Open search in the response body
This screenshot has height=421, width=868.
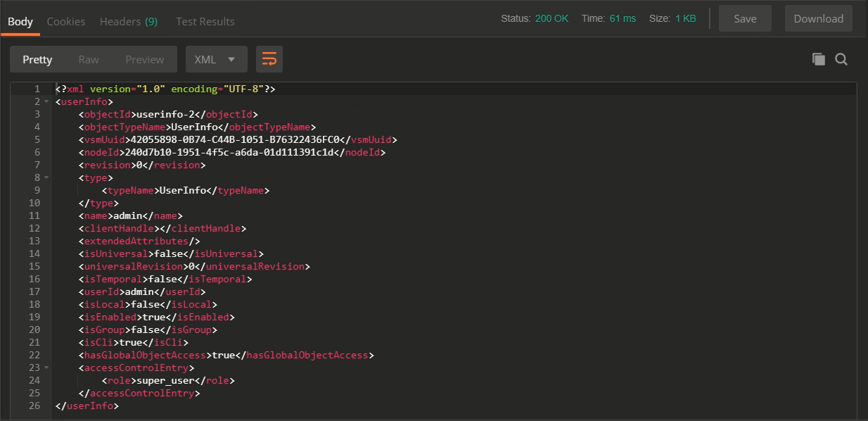click(x=841, y=60)
